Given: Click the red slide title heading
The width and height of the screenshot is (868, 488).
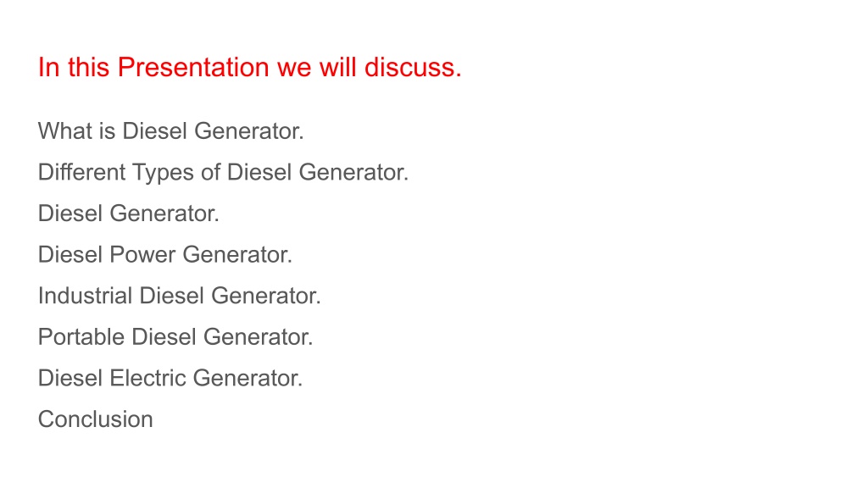Looking at the screenshot, I should pyautogui.click(x=250, y=68).
